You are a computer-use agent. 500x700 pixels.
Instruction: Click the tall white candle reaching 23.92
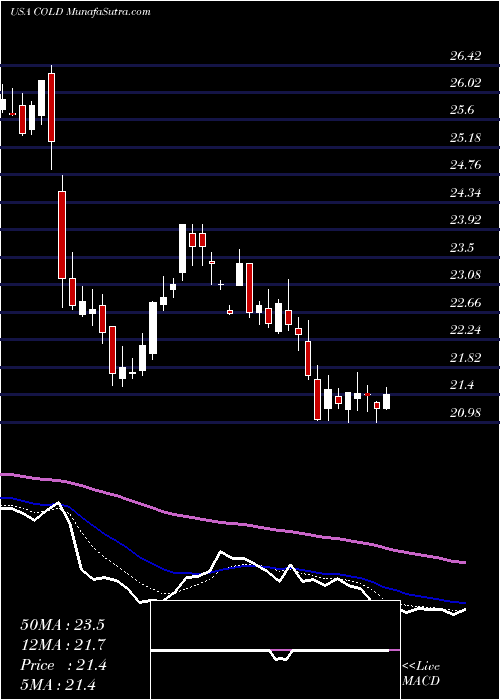(x=182, y=248)
